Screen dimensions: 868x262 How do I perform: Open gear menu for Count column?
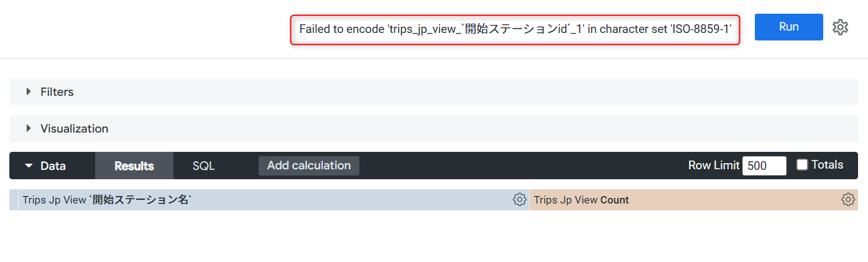click(847, 200)
